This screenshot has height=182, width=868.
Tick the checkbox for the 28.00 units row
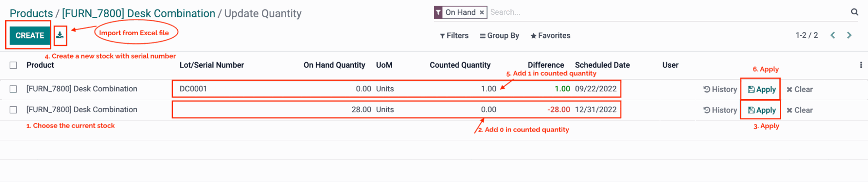[13, 110]
